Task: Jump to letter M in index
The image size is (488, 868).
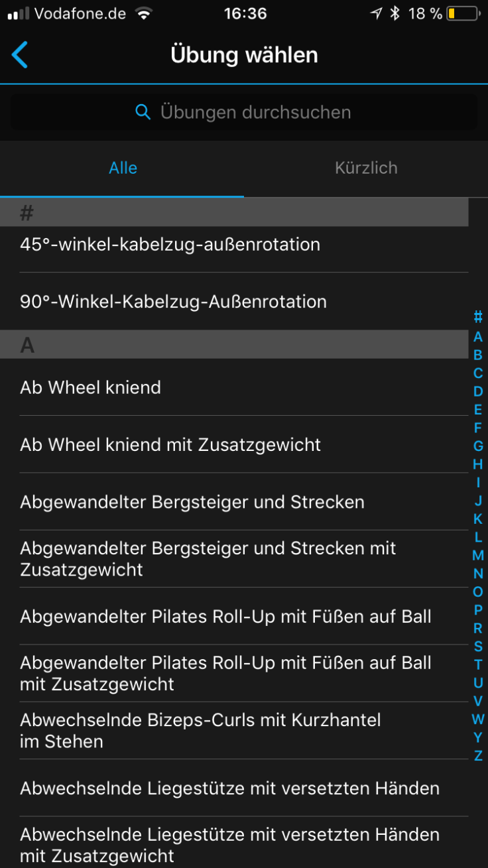Action: 477,555
